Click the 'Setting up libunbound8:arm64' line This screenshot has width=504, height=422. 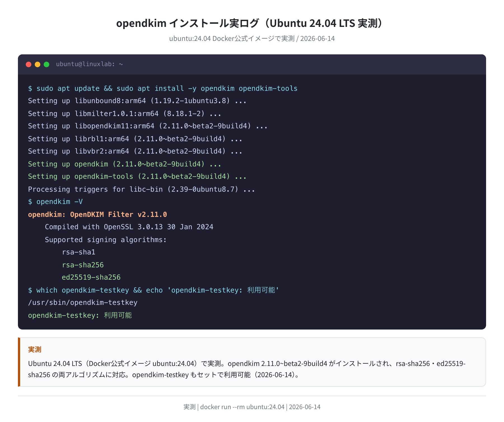click(x=137, y=101)
